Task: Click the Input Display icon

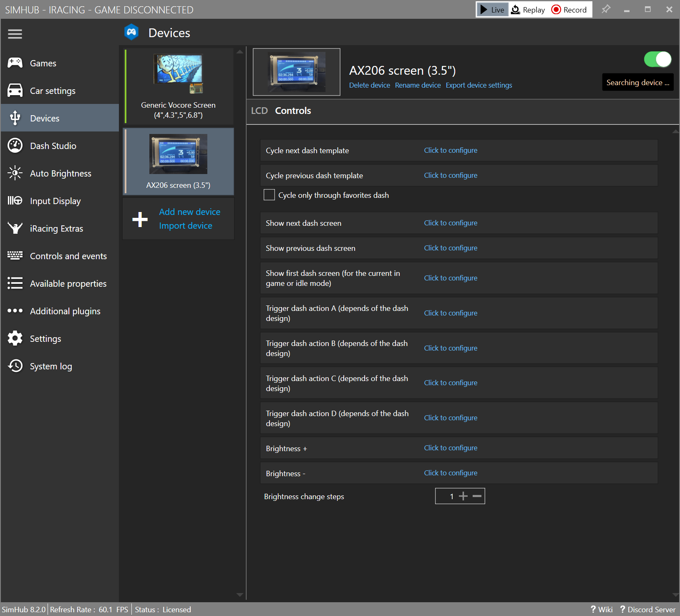Action: [x=15, y=201]
